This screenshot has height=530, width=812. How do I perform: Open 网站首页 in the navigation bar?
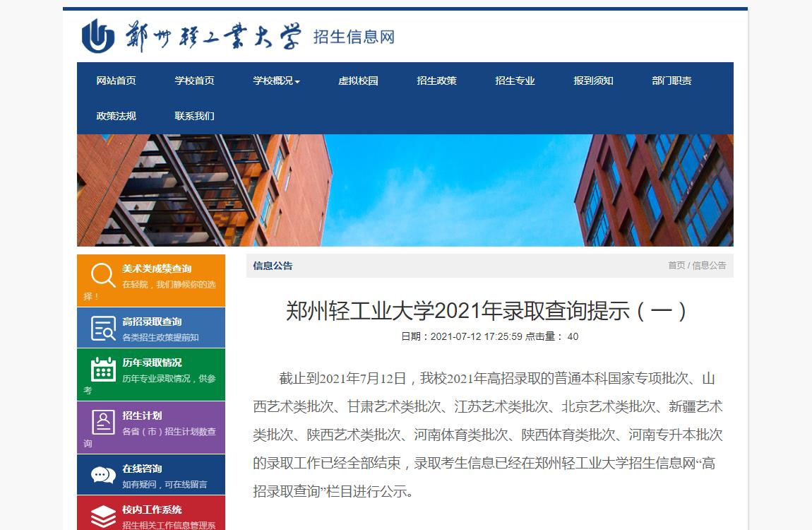[116, 81]
